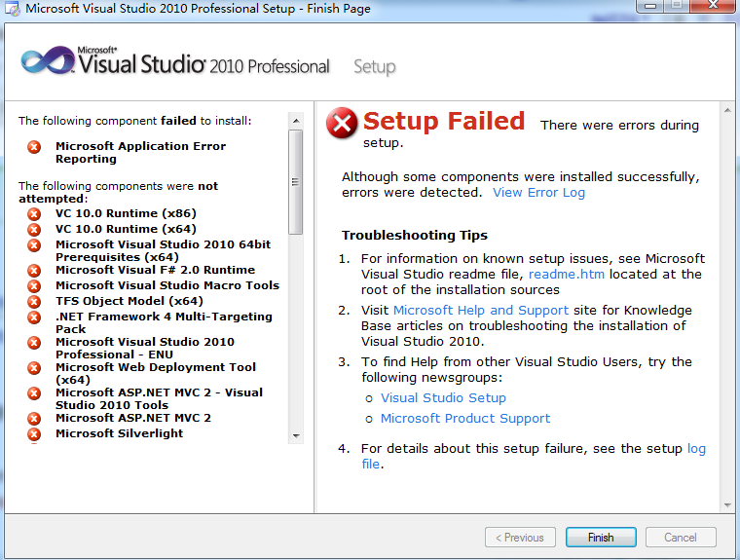Viewport: 740px width, 560px height.
Task: Close the setup window
Action: click(x=713, y=6)
